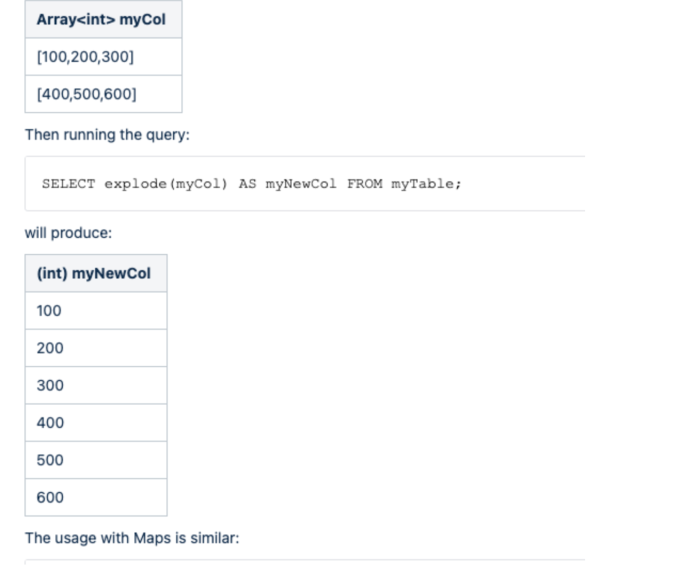Viewport: 678px width, 572px height.
Task: Click the Array<int> myCol table header
Action: point(103,19)
